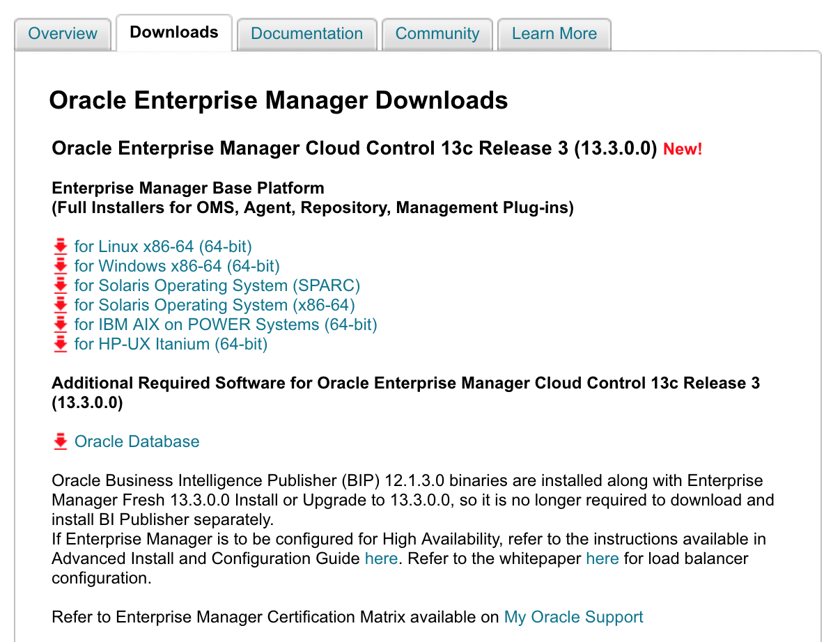Open the IBM AIX POWER Systems download link

point(225,324)
